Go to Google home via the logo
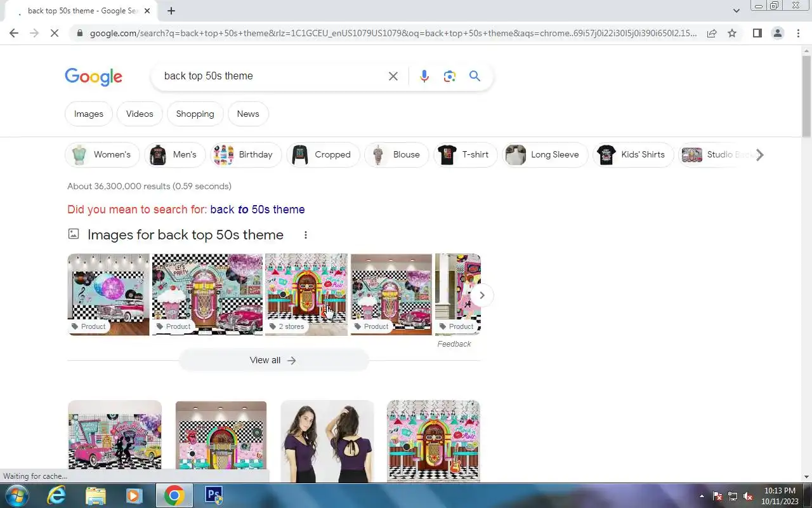The width and height of the screenshot is (812, 508). point(93,77)
